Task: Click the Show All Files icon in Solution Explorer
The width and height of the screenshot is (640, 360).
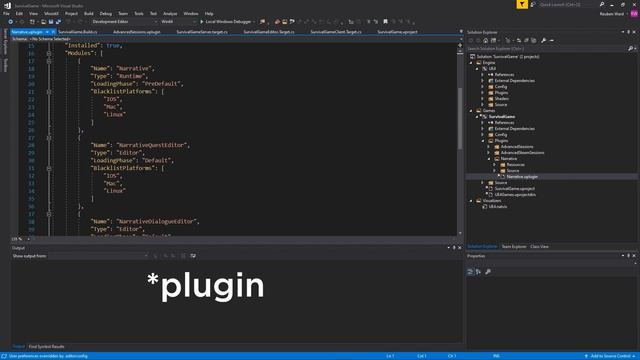Action: click(533, 40)
